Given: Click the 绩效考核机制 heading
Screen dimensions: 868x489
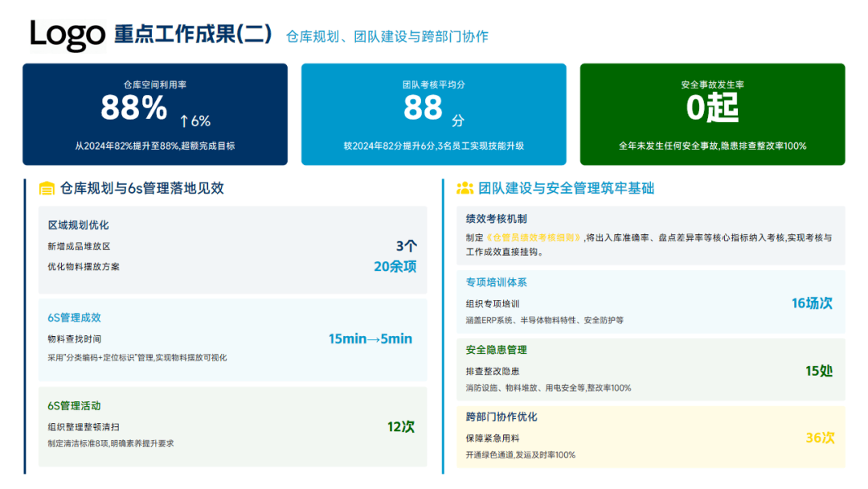Looking at the screenshot, I should pos(496,219).
